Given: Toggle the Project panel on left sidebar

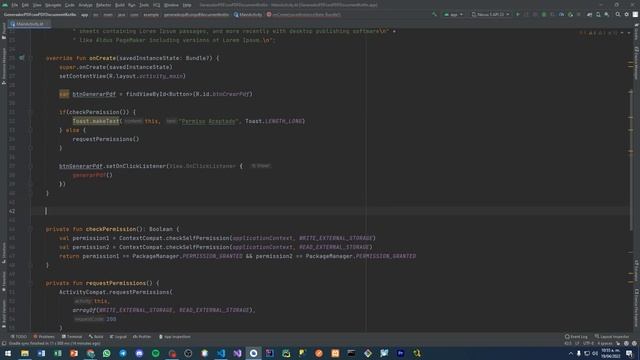Looking at the screenshot, I should 4,31.
